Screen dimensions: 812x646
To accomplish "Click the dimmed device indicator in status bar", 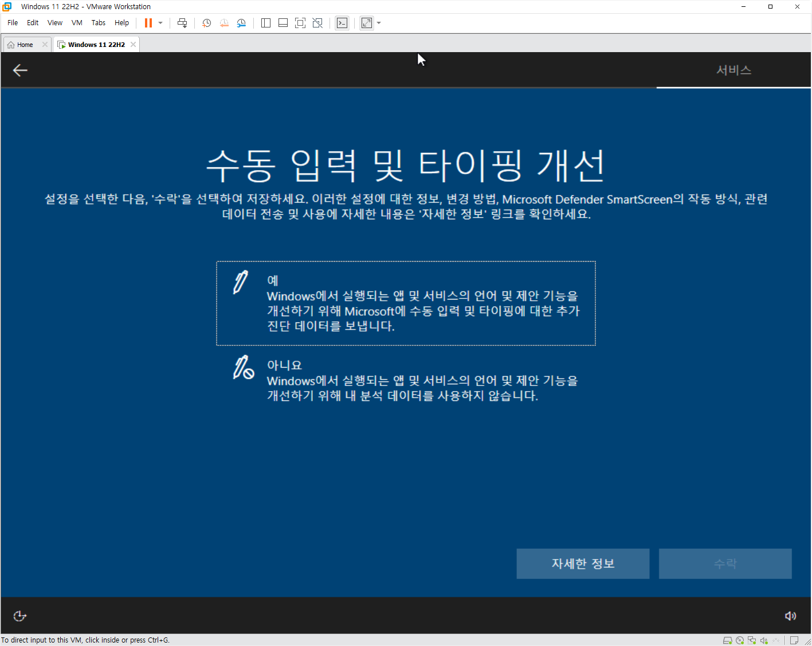I will point(776,640).
